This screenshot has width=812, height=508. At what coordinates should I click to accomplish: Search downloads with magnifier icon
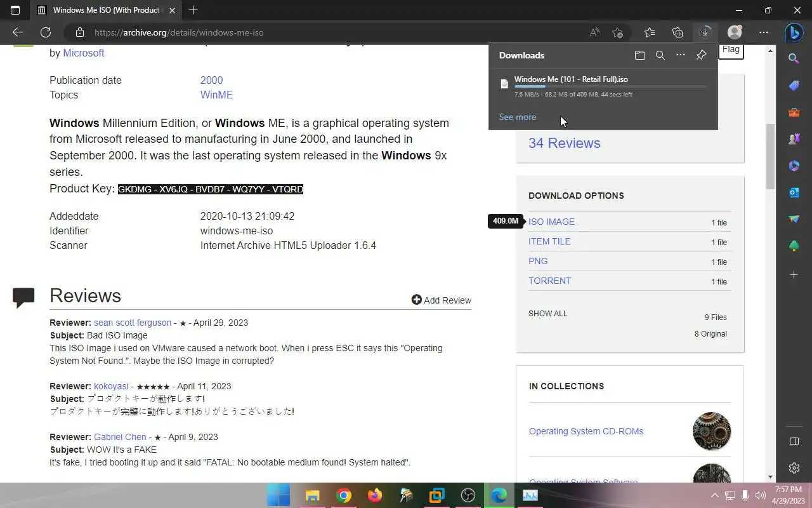click(660, 55)
